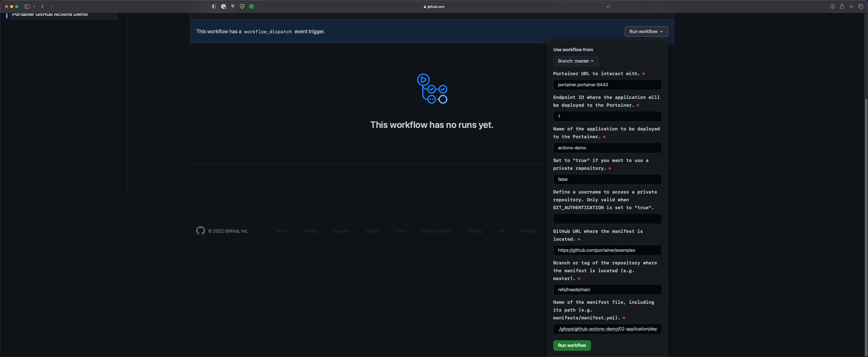This screenshot has width=868, height=357.
Task: Click the private repository field showing false
Action: pyautogui.click(x=607, y=179)
